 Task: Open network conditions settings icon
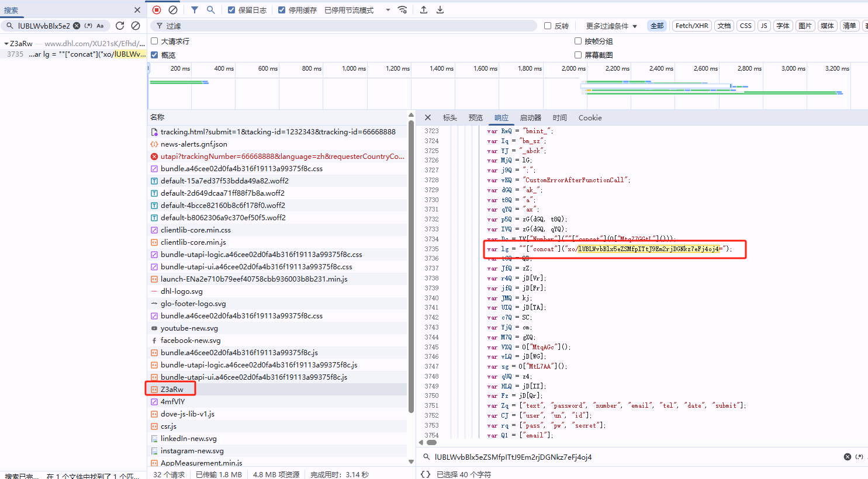click(x=402, y=10)
